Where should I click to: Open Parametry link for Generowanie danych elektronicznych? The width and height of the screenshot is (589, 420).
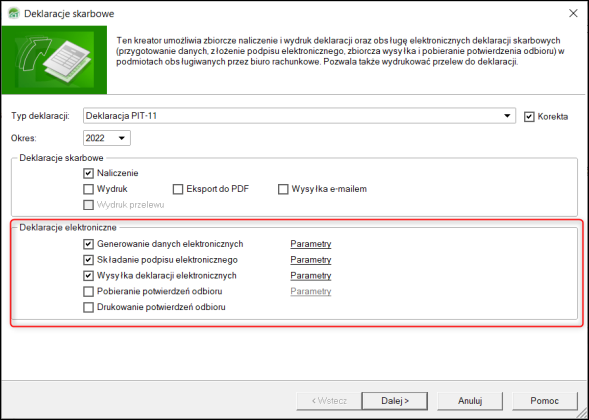[x=311, y=244]
